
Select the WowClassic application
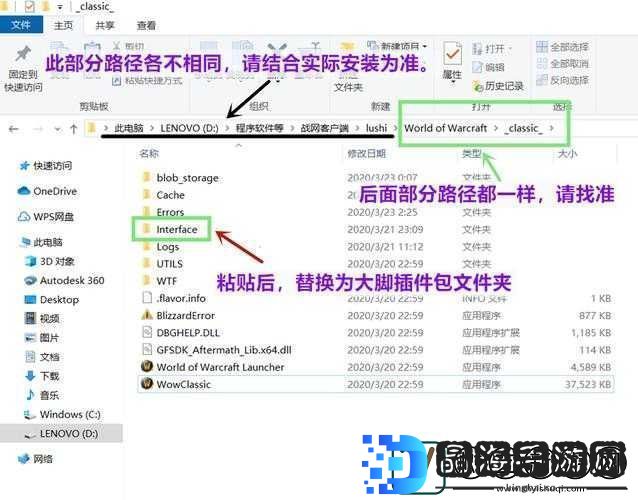pyautogui.click(x=376, y=384)
